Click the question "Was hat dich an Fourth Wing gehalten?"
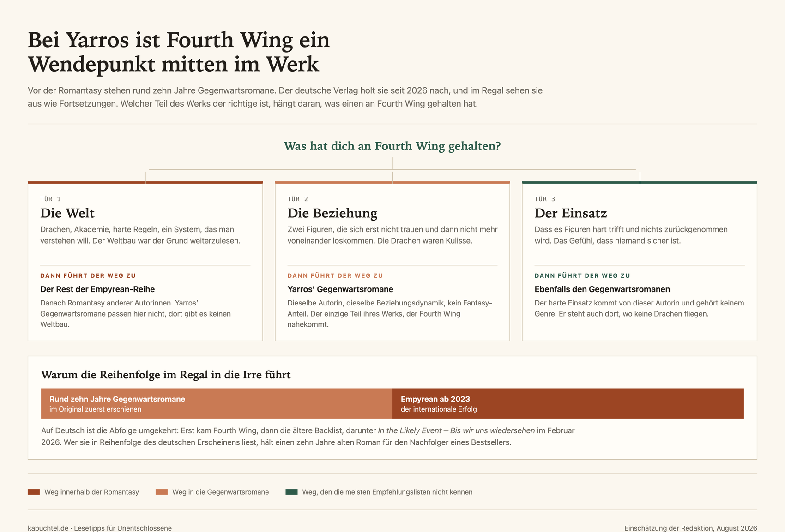Viewport: 785px width, 532px height. point(392,146)
